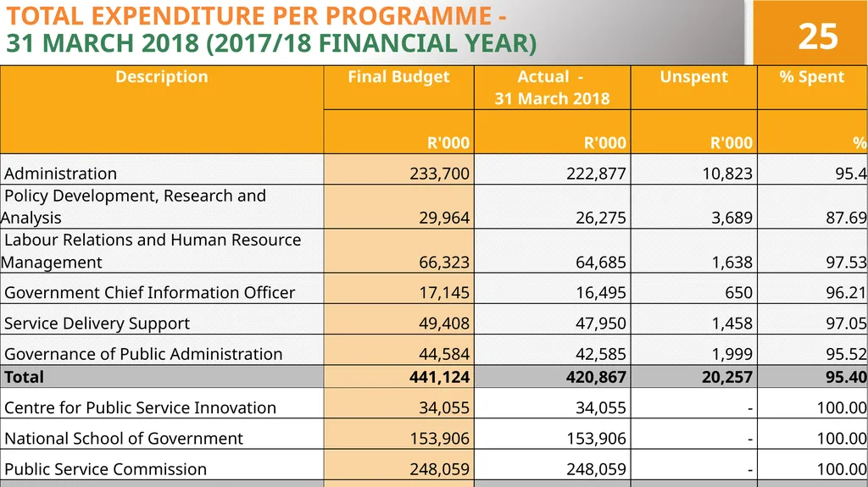
Task: Click the Unspent column header
Action: [693, 77]
